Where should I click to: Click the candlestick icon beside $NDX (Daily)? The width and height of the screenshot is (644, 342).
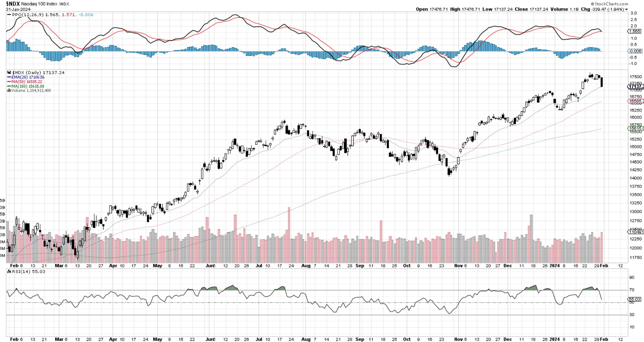(9, 73)
